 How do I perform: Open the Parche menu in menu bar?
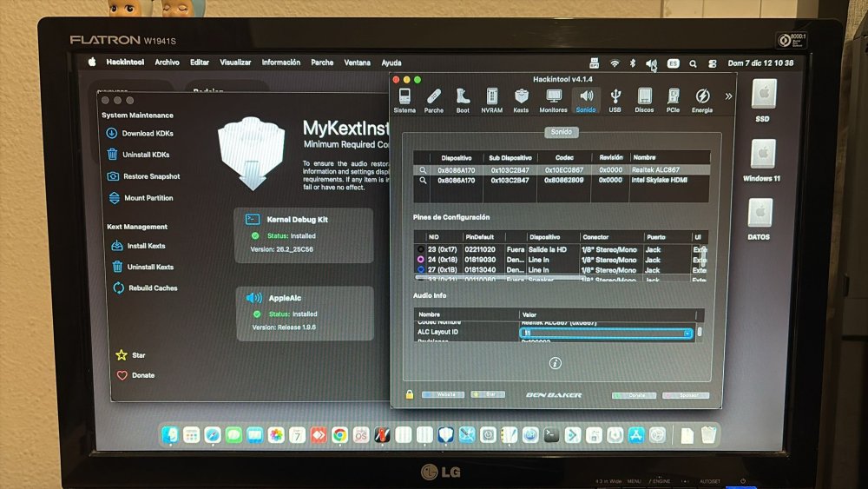tap(322, 63)
